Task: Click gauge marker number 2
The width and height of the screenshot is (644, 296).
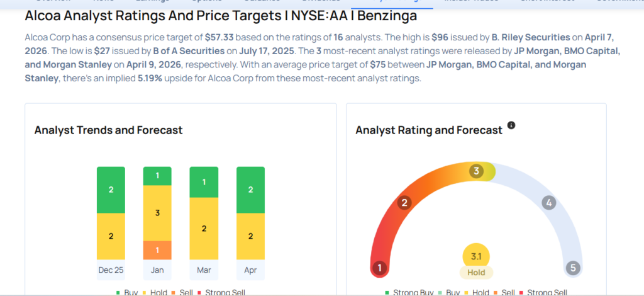Action: pos(406,202)
